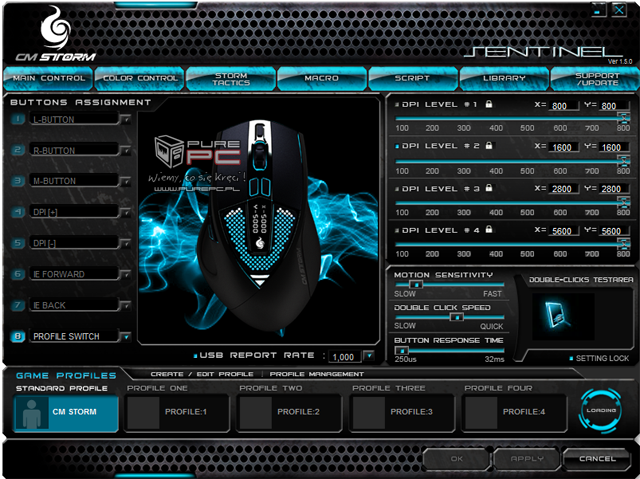Click the button 4 number icon
640x479 pixels.
click(18, 212)
